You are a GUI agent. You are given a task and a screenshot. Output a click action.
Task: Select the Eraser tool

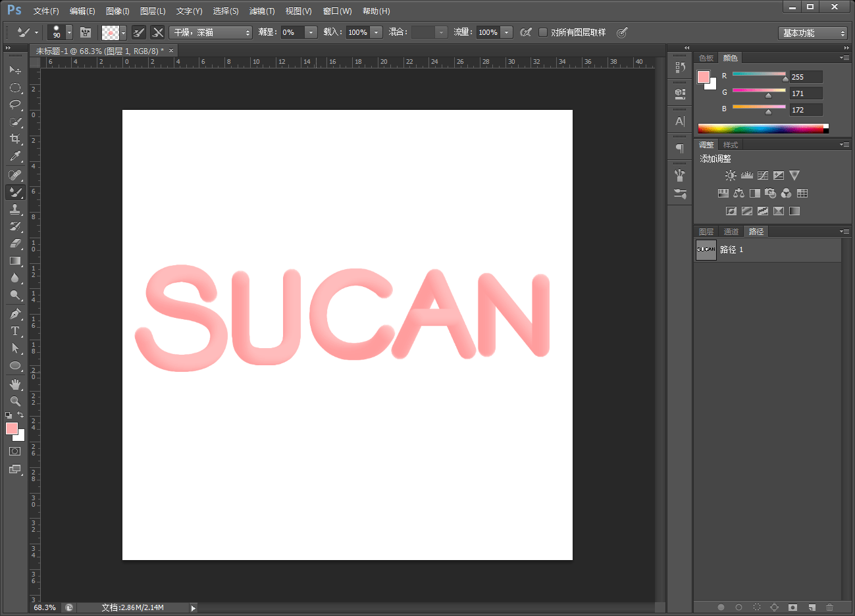click(15, 244)
